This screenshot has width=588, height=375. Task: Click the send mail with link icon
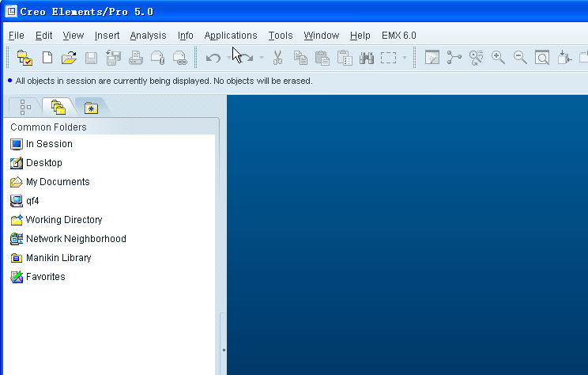click(180, 58)
